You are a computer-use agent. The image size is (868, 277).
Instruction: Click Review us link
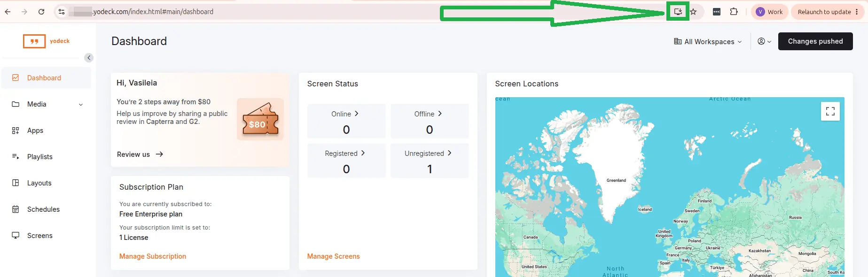coord(140,154)
